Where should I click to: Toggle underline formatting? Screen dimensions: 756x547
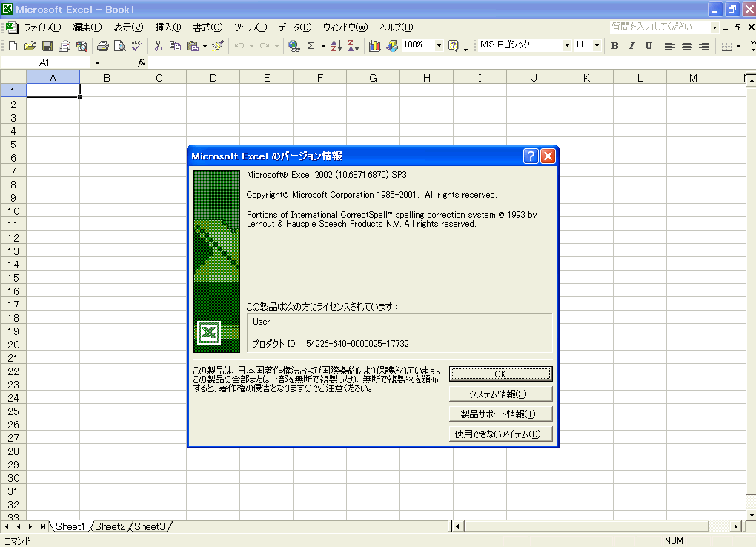[648, 45]
